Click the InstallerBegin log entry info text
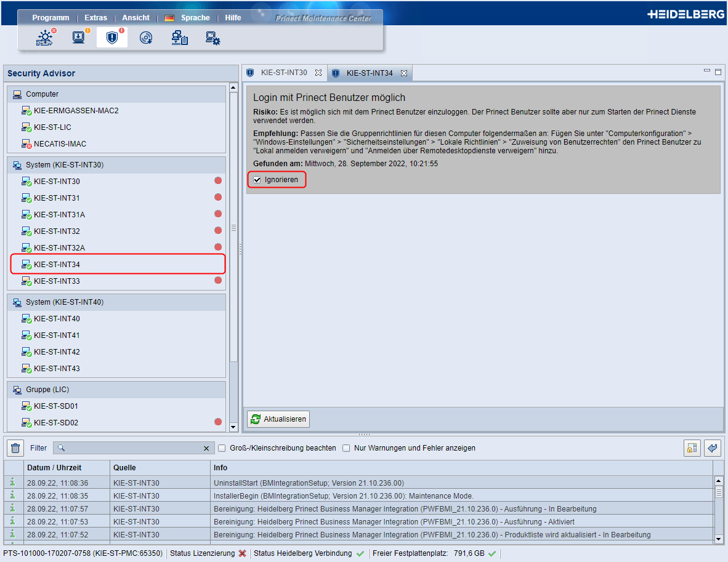 pyautogui.click(x=344, y=496)
